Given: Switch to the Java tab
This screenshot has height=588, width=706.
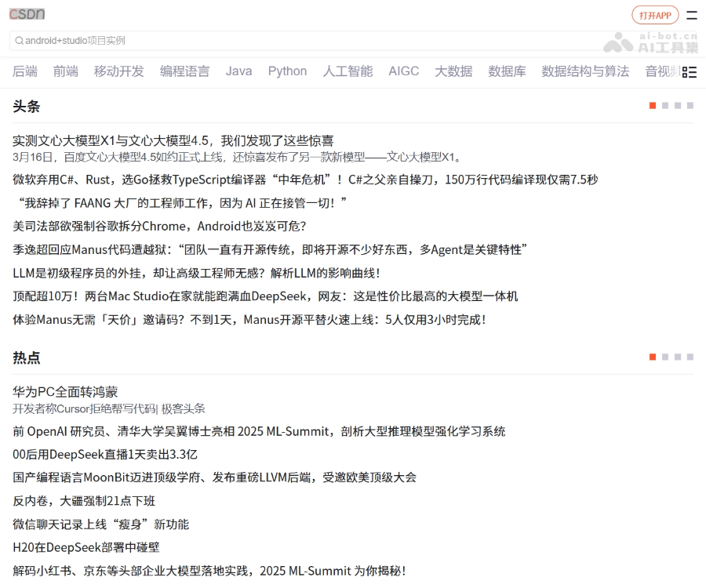Looking at the screenshot, I should click(x=238, y=71).
